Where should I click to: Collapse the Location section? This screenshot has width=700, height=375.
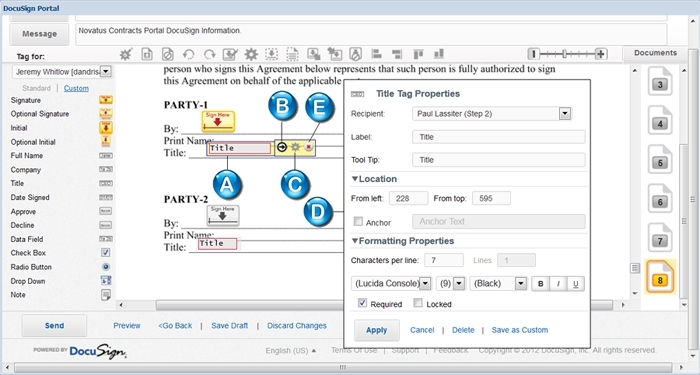(354, 179)
